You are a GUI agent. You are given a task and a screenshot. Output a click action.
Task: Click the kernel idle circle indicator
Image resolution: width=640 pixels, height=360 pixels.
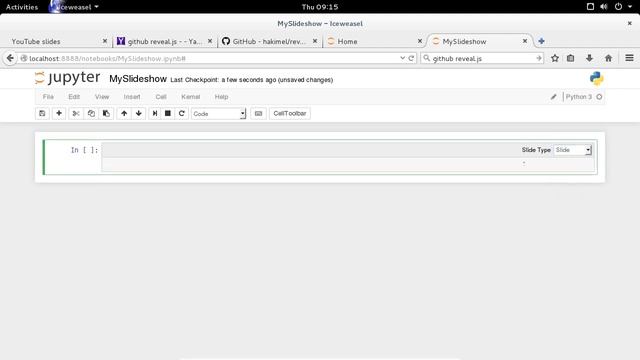[x=599, y=97]
